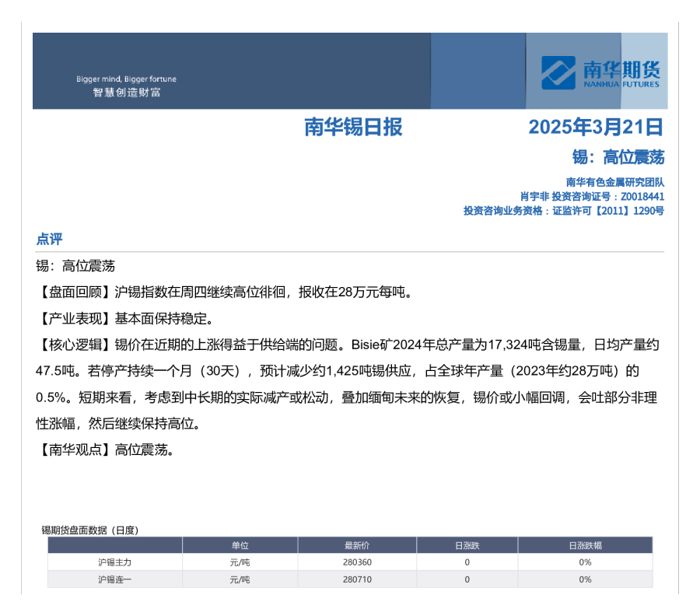Click the license number Z0018441 line
Viewport: 700px width, 616px height.
(592, 197)
